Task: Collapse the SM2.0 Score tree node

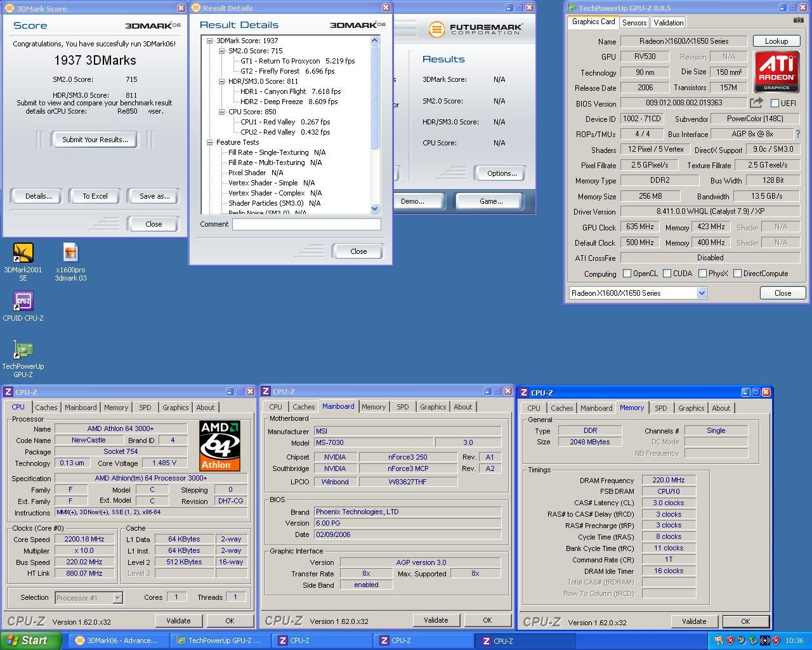Action: point(222,51)
